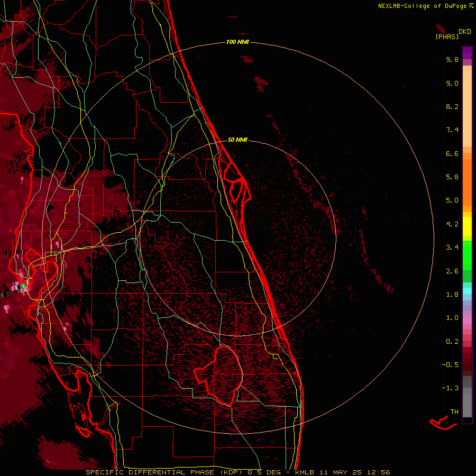The height and width of the screenshot is (476, 476).
Task: Click the 1.8 value on the color scale
Action: [x=452, y=295]
